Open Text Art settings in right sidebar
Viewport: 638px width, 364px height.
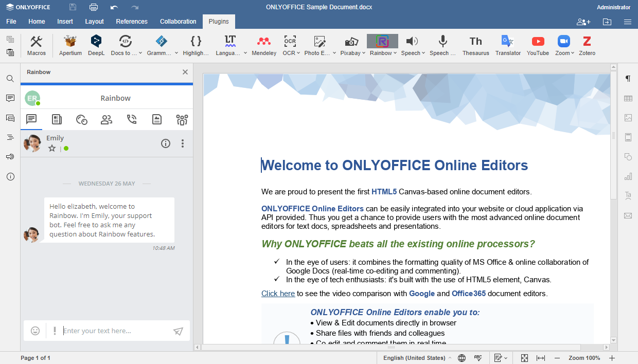tap(628, 196)
